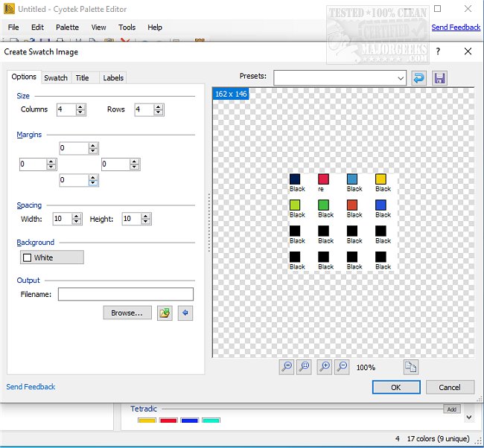Open the Presets combo box
The width and height of the screenshot is (484, 448).
pyautogui.click(x=340, y=78)
